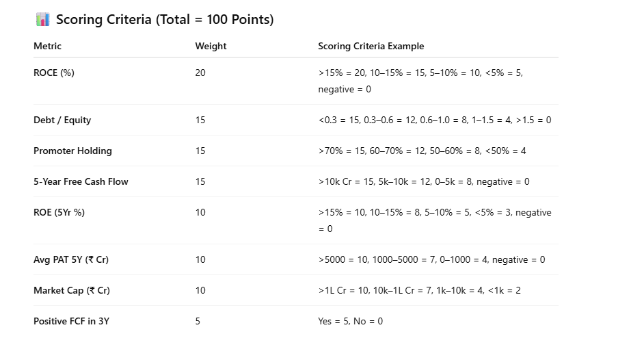This screenshot has height=347, width=644.
Task: Click the Debt / Equity scoring criteria text
Action: 434,120
